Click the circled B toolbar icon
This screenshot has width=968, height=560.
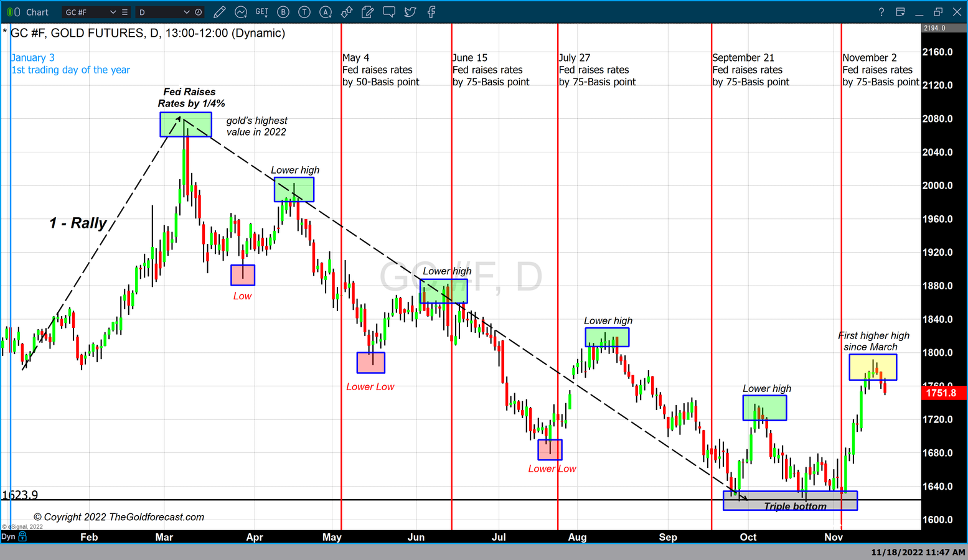click(283, 12)
